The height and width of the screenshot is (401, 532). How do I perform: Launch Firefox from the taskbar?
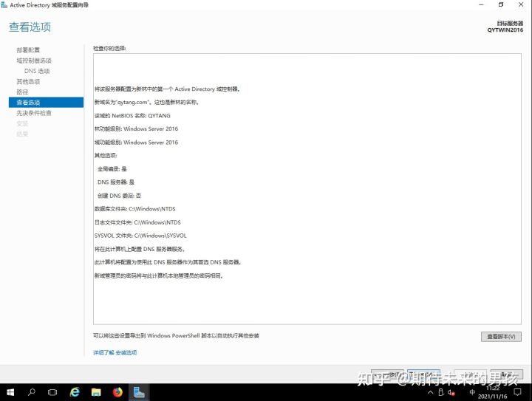[117, 392]
